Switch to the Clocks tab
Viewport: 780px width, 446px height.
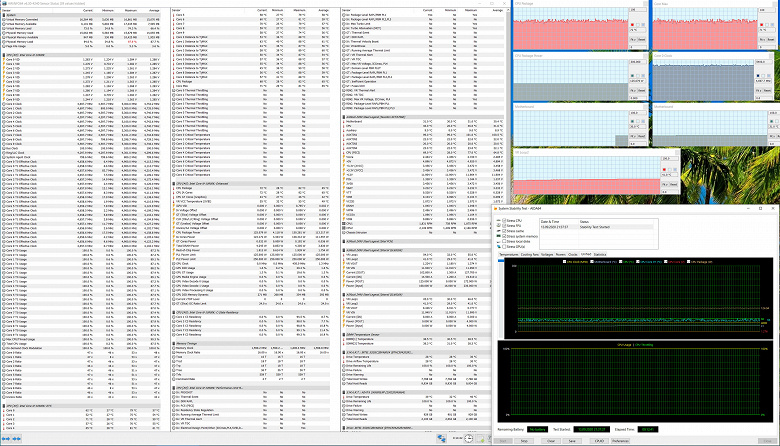click(x=573, y=255)
